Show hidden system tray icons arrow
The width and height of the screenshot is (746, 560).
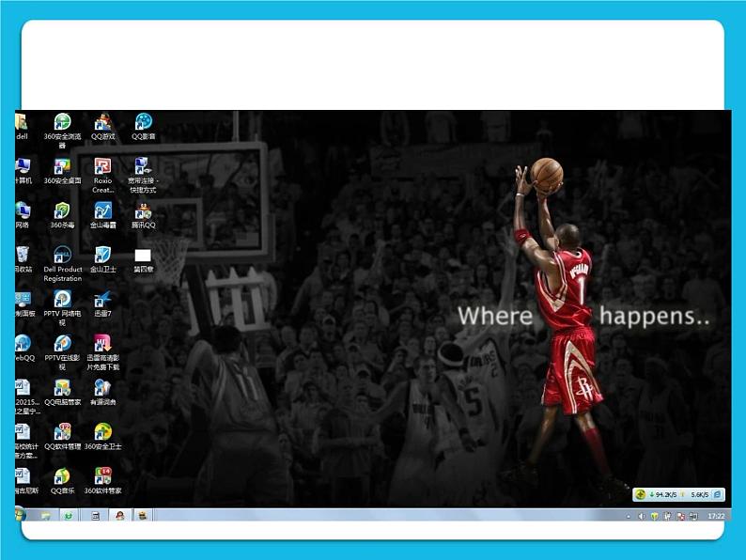(629, 516)
